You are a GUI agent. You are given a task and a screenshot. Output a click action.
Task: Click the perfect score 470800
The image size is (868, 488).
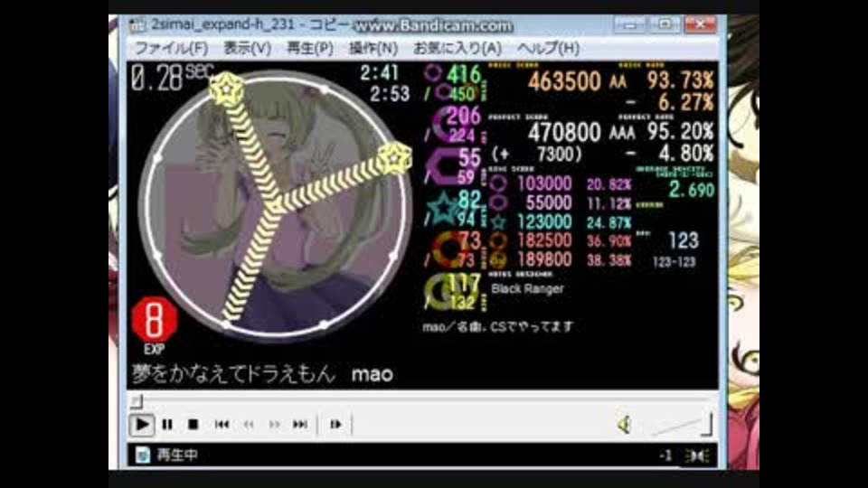coord(564,132)
